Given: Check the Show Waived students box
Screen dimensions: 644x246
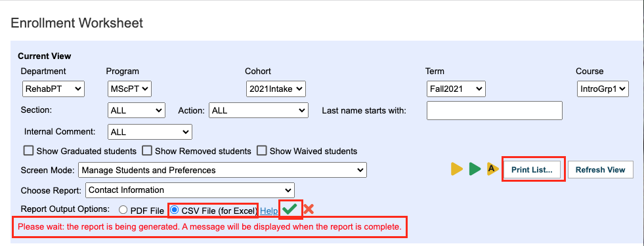Looking at the screenshot, I should [262, 151].
